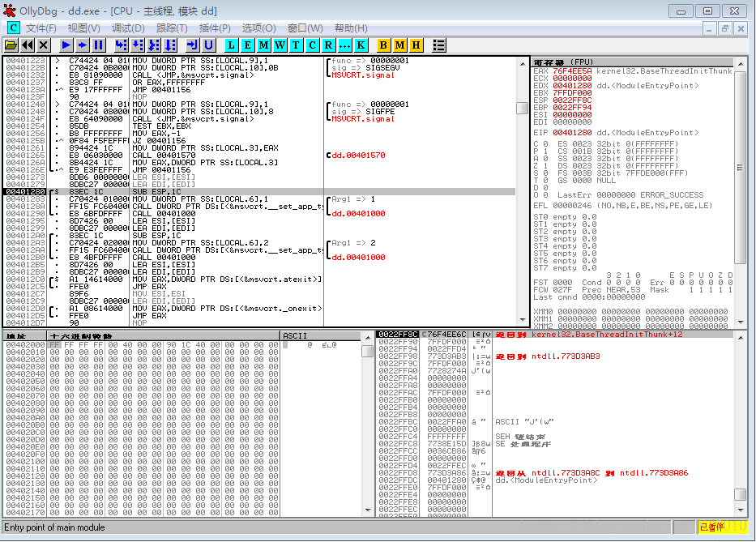Screen dimensions: 756x542
Task: Click hex dump pane scroll-down arrow
Action: click(x=368, y=510)
